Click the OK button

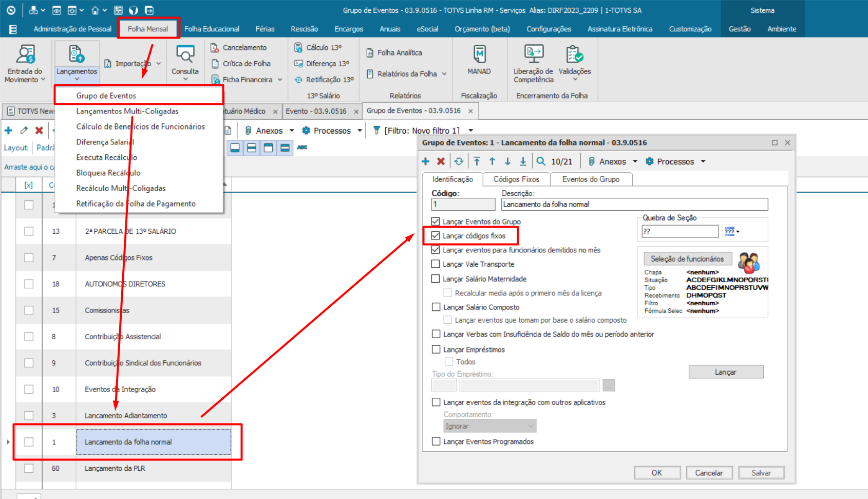pos(657,473)
